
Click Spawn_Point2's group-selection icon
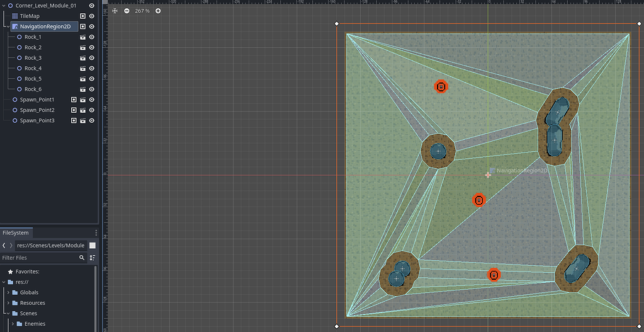pyautogui.click(x=74, y=110)
